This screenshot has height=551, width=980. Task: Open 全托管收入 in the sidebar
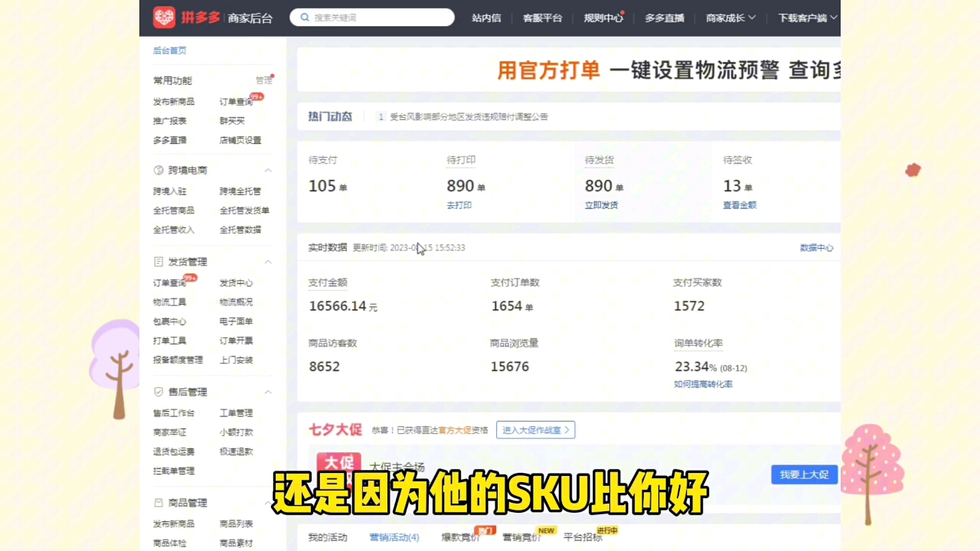[x=174, y=230]
